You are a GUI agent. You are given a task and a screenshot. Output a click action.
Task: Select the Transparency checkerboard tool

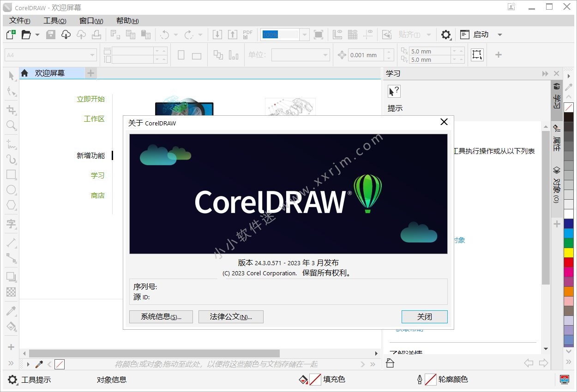click(11, 292)
